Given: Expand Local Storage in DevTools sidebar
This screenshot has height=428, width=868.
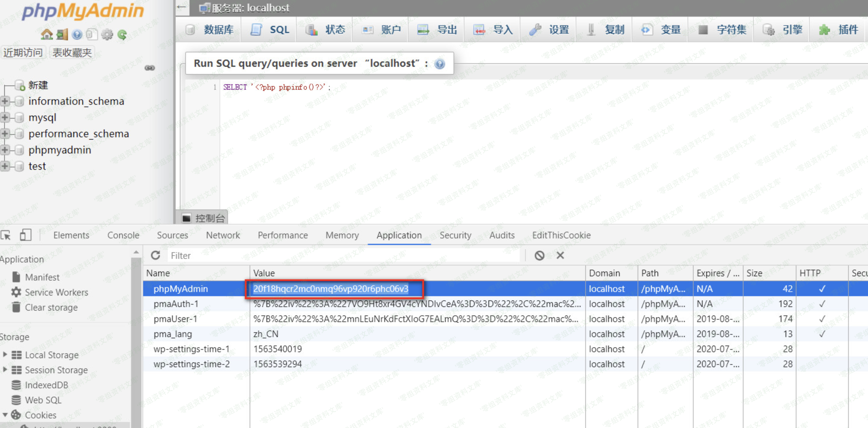Looking at the screenshot, I should coord(5,355).
